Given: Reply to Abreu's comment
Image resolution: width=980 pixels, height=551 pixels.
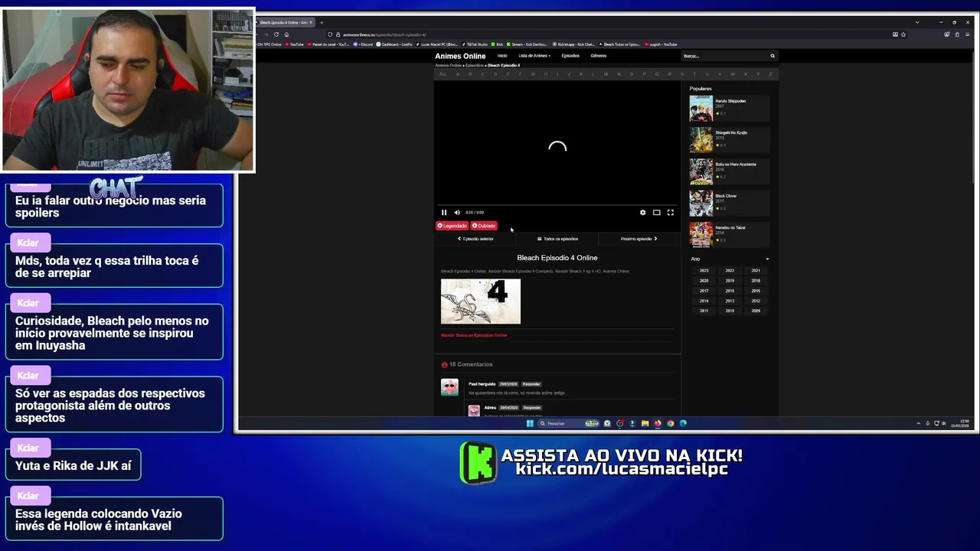Looking at the screenshot, I should pyautogui.click(x=532, y=408).
